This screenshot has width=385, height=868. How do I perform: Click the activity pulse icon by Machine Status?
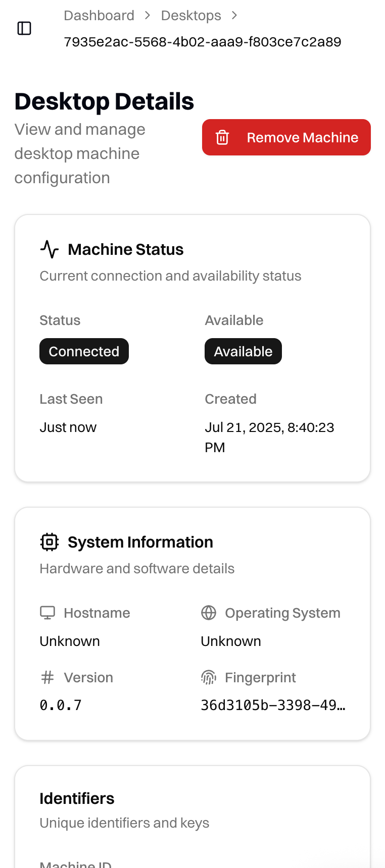click(x=50, y=249)
